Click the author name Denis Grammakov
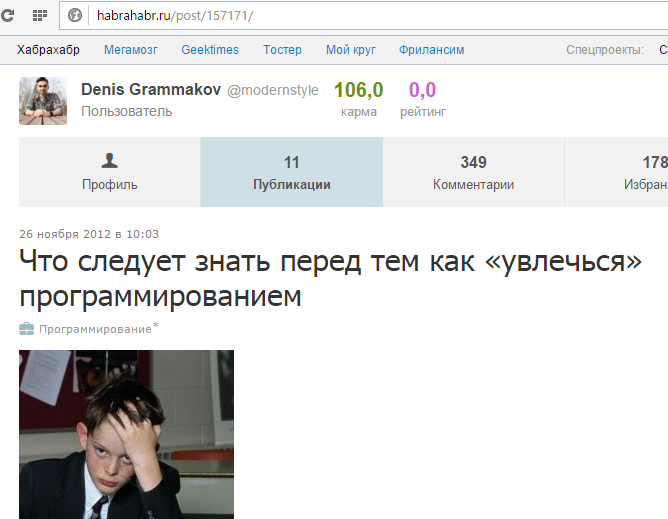Image resolution: width=668 pixels, height=519 pixels. 151,89
